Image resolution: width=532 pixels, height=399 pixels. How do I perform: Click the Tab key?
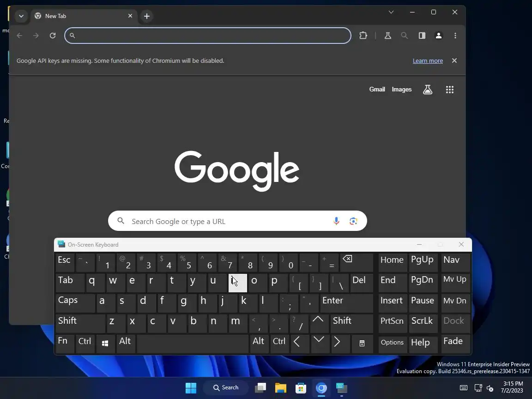tap(70, 283)
